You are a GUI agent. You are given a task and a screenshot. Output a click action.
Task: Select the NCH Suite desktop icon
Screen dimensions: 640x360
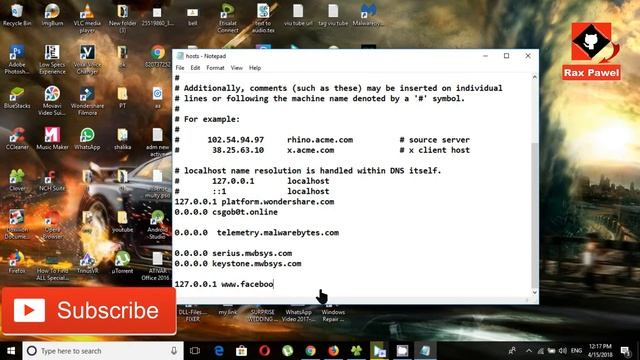pos(52,180)
